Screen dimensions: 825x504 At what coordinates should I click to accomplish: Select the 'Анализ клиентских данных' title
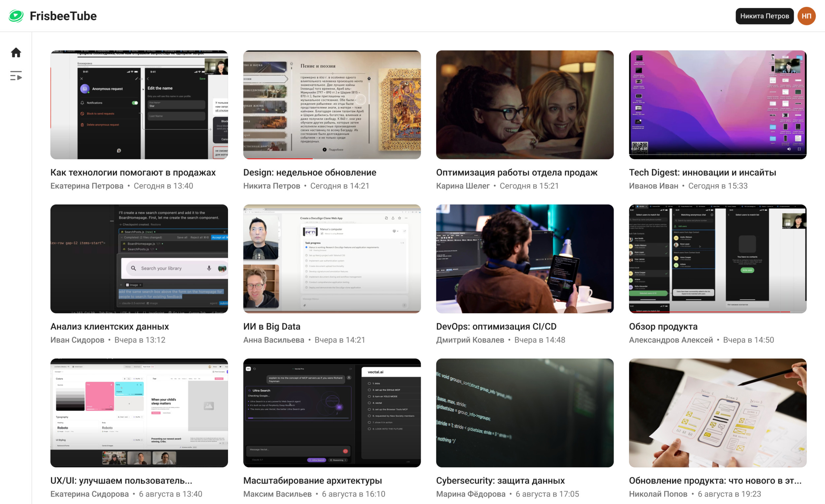[110, 326]
